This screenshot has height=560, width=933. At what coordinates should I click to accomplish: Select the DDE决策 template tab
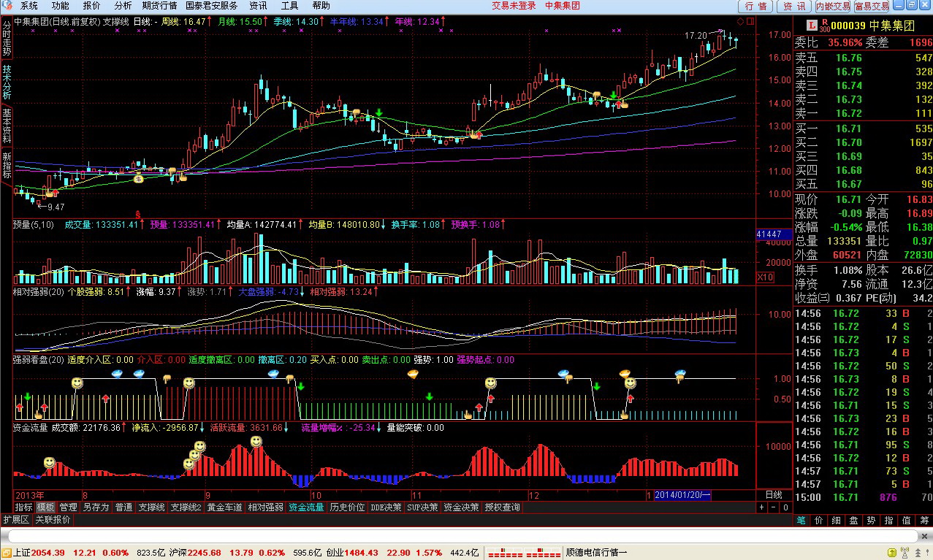point(386,507)
